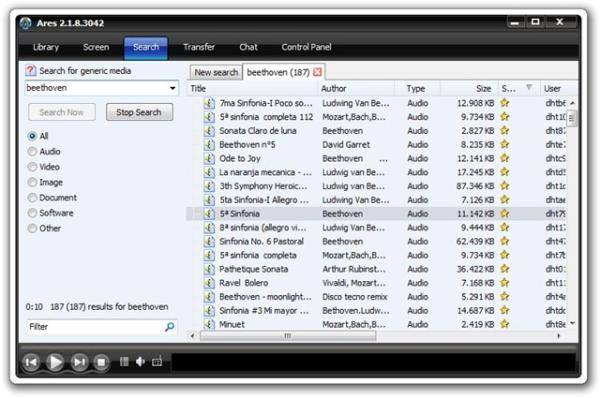Click the audio icon beside Minuet
Screen dimensions: 600x398
(x=209, y=325)
